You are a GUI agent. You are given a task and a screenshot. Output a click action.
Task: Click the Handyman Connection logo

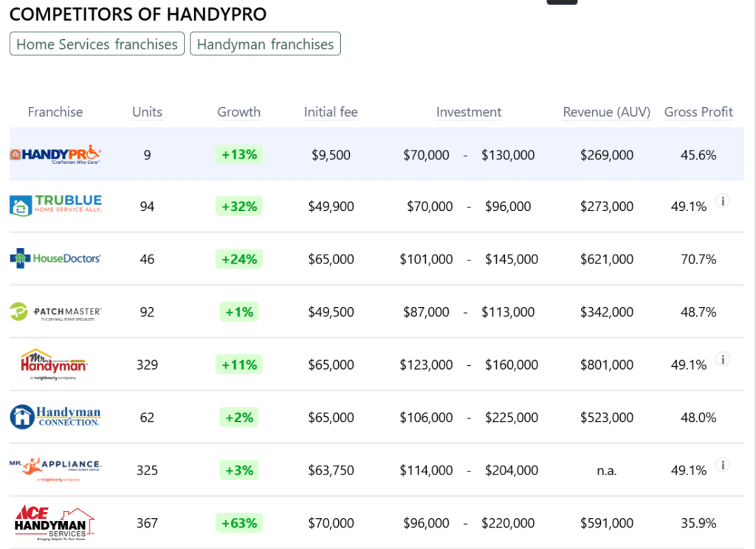[x=55, y=417]
